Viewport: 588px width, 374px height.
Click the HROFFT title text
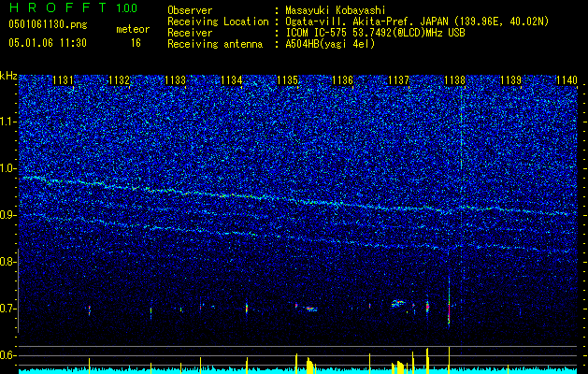click(58, 7)
